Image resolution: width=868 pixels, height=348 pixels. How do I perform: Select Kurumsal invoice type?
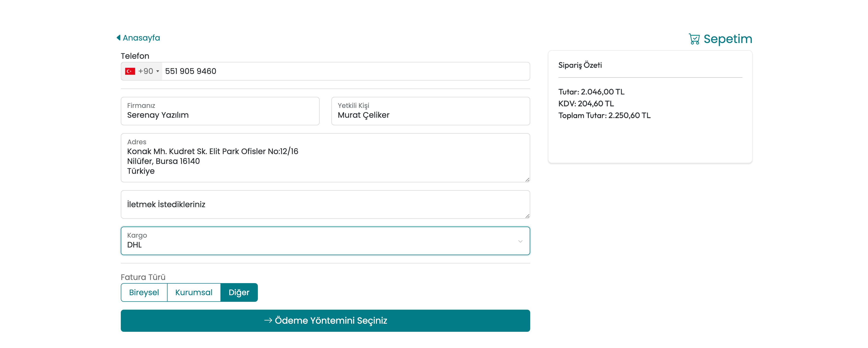194,292
